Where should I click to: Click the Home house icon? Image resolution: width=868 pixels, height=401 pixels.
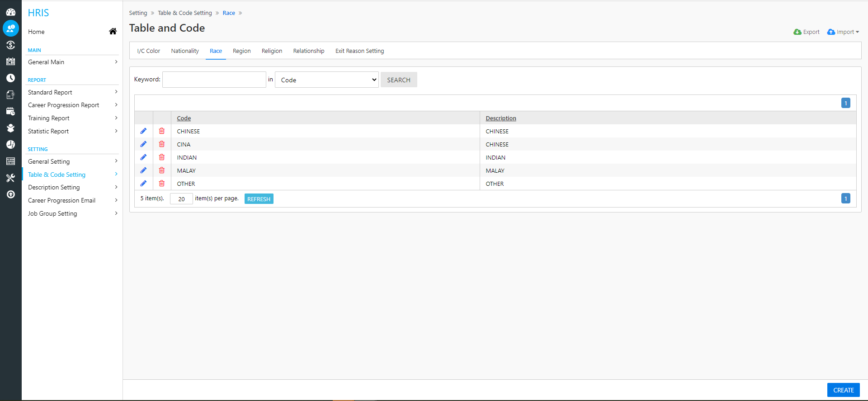113,31
